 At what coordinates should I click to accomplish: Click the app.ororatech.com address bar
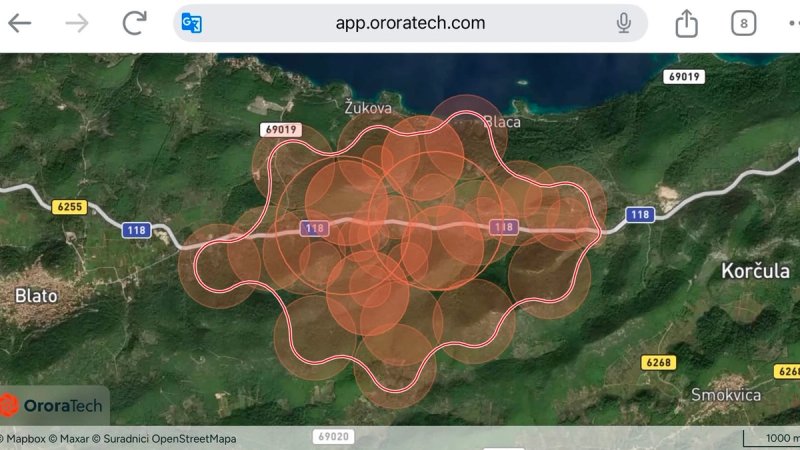point(410,23)
